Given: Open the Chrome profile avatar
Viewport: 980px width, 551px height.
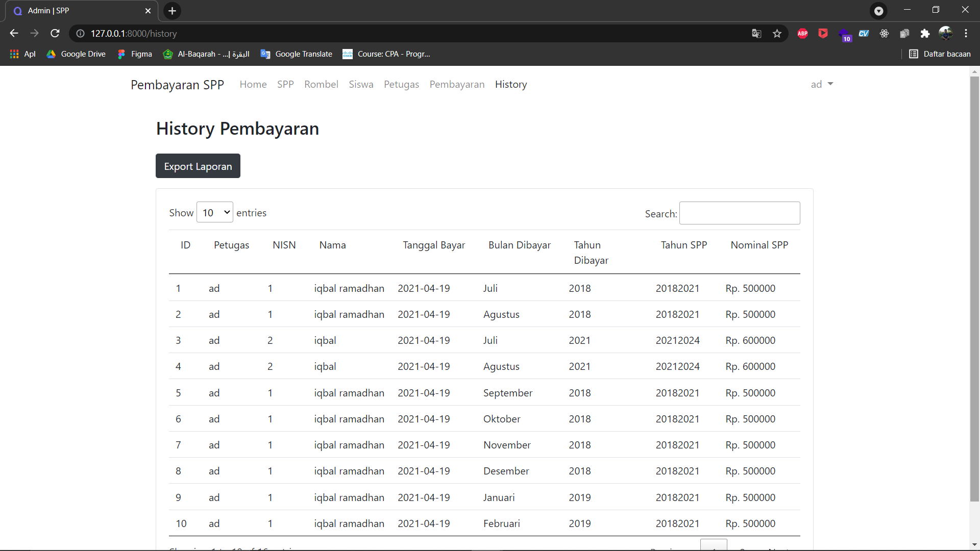Looking at the screenshot, I should point(946,33).
